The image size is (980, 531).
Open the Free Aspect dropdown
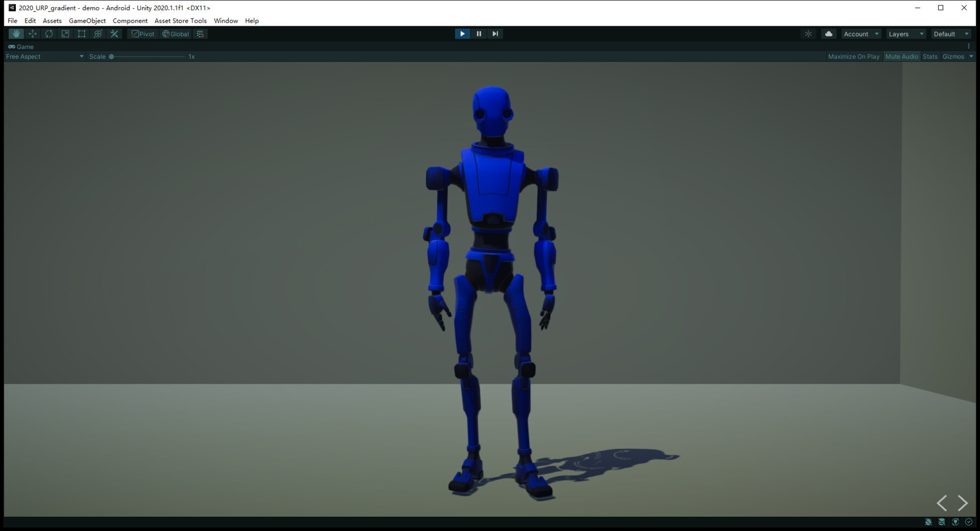(x=45, y=57)
